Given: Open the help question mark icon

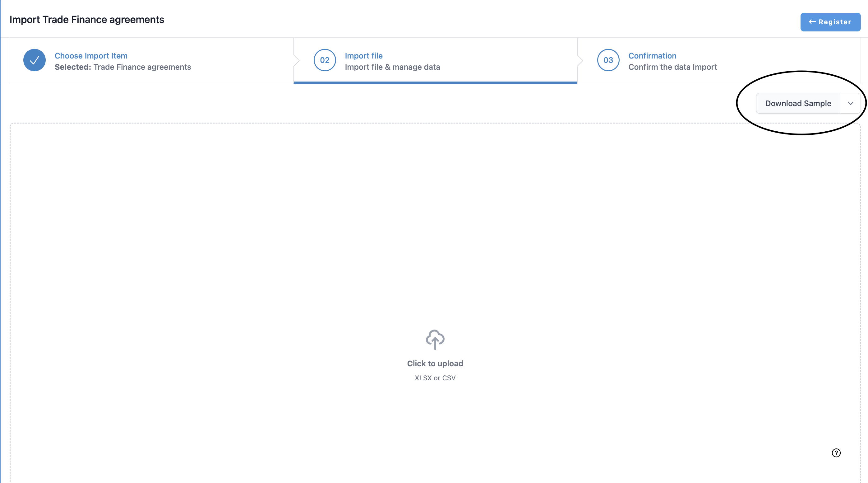Looking at the screenshot, I should 836,453.
